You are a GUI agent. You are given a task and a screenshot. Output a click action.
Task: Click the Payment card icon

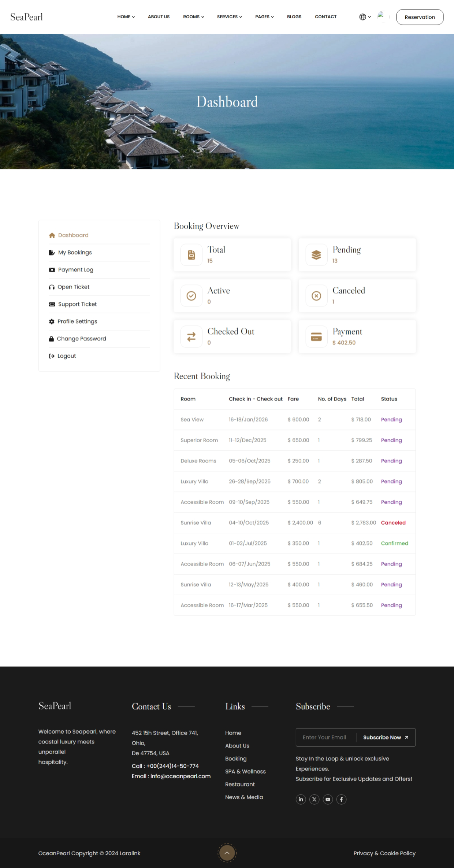pyautogui.click(x=316, y=336)
